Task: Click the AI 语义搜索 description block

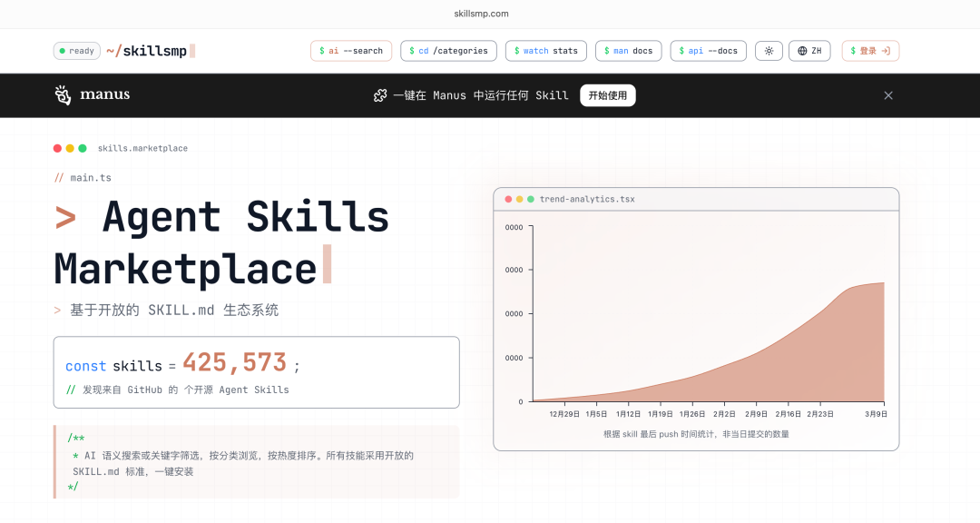Action: (x=257, y=462)
